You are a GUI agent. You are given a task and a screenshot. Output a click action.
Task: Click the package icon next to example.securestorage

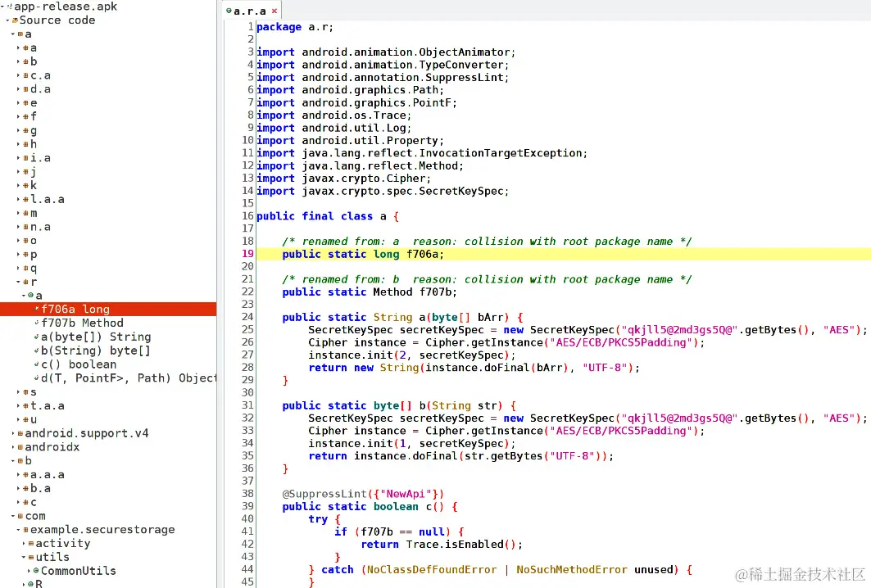pyautogui.click(x=25, y=530)
